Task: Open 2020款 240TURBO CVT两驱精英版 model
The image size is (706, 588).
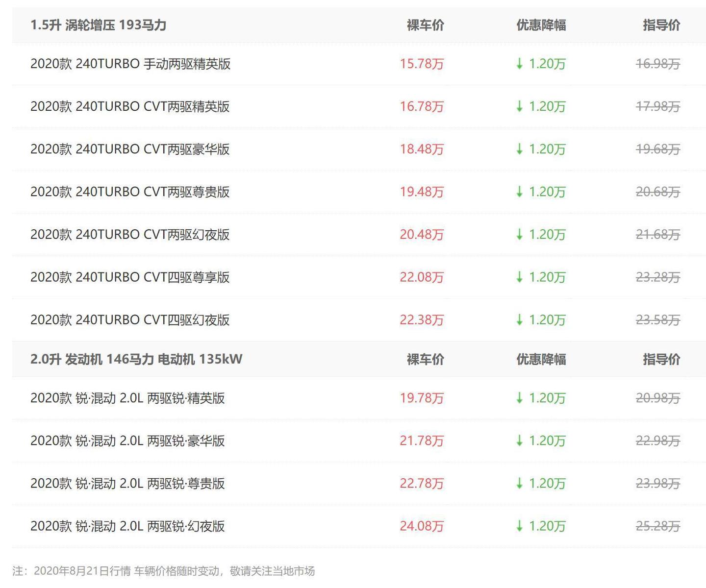Action: 130,106
